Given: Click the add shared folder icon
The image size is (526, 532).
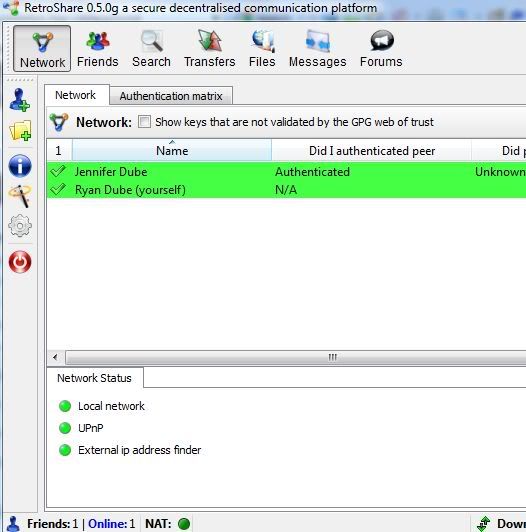Looking at the screenshot, I should point(20,131).
